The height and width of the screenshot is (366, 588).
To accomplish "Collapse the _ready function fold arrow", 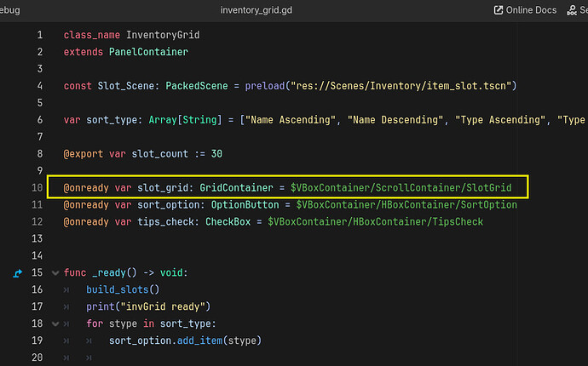I will click(55, 272).
